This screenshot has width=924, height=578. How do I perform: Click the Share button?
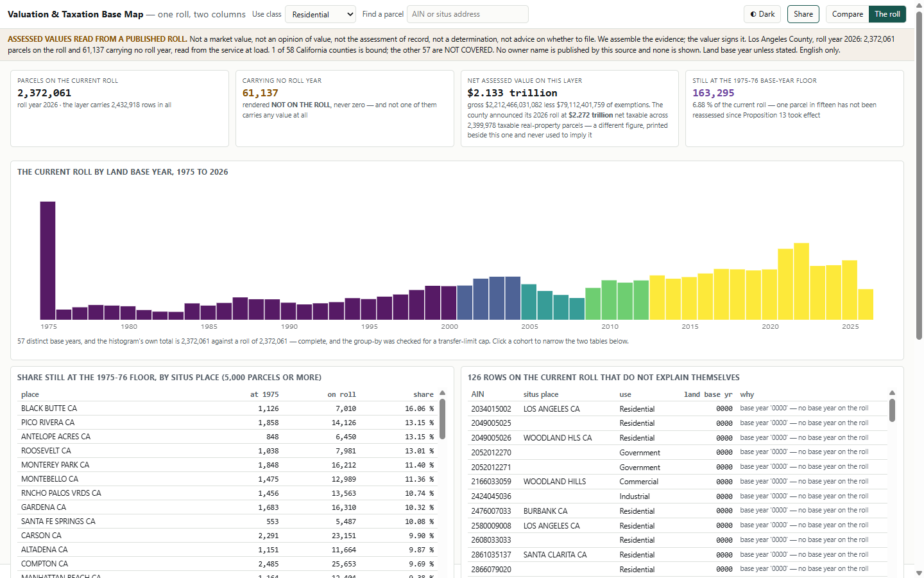[x=803, y=14]
